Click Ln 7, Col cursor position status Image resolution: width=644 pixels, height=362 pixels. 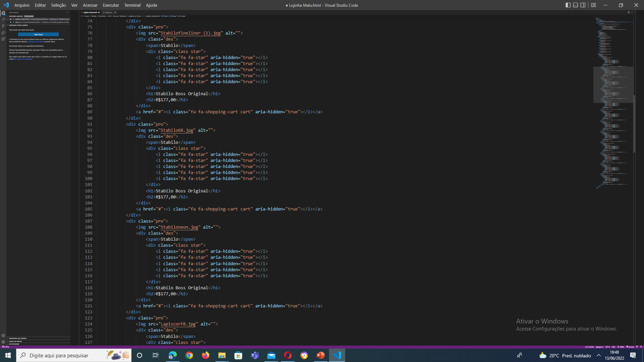coord(589,347)
